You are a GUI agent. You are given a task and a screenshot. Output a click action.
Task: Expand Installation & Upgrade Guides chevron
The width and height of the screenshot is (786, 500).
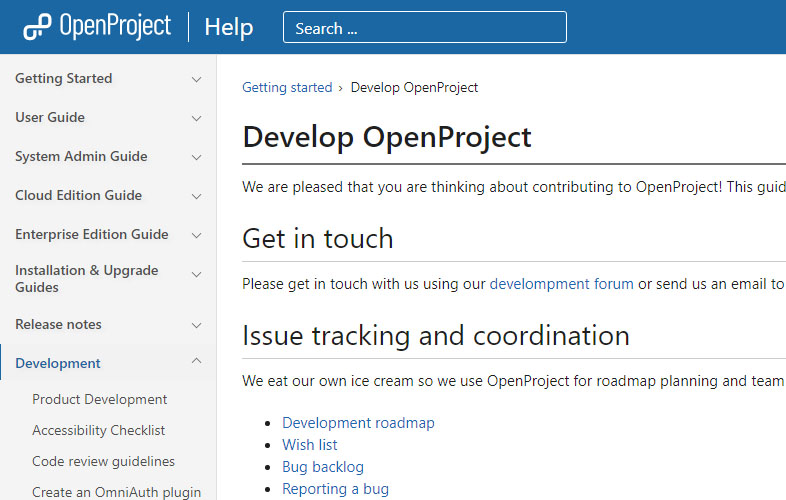click(197, 274)
